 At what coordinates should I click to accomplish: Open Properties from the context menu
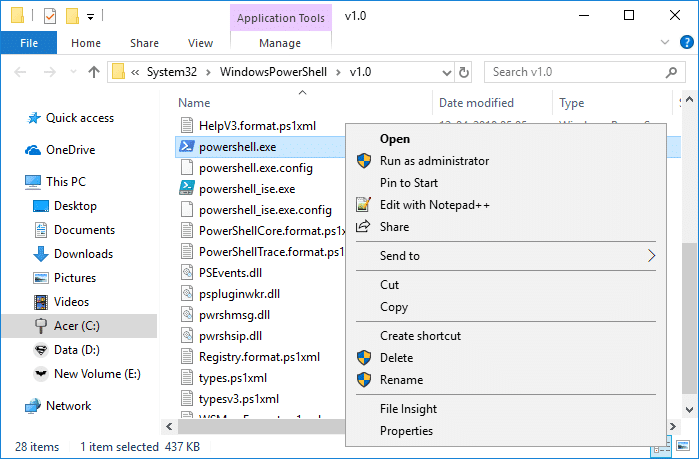point(506,431)
